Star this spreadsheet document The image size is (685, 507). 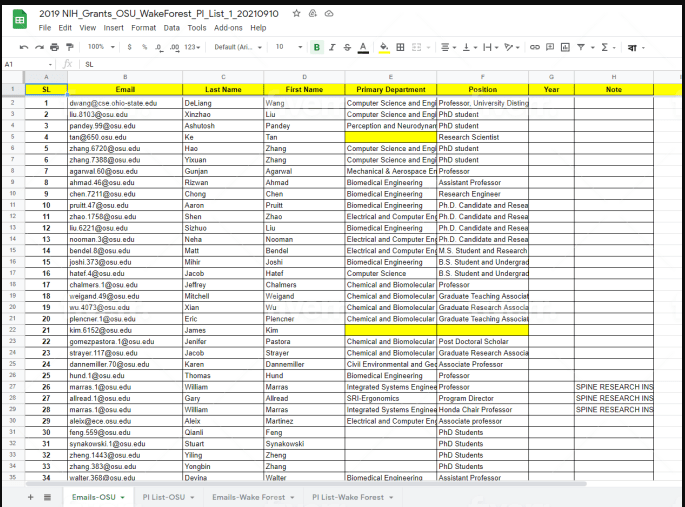(x=297, y=13)
